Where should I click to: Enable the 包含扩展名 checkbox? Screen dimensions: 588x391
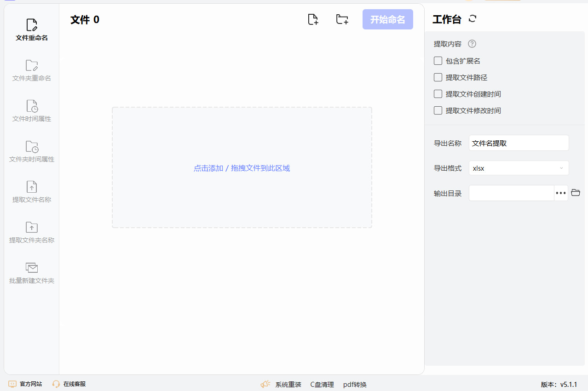(438, 61)
